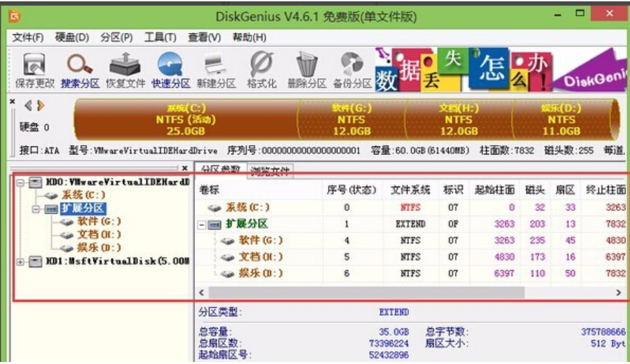Viewport: 630px width, 364px height.
Task: Select the 系统(C:) partition in disk bar
Action: pos(186,120)
